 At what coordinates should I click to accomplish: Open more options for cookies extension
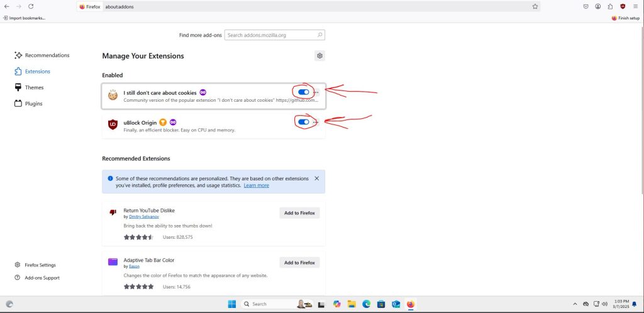316,92
